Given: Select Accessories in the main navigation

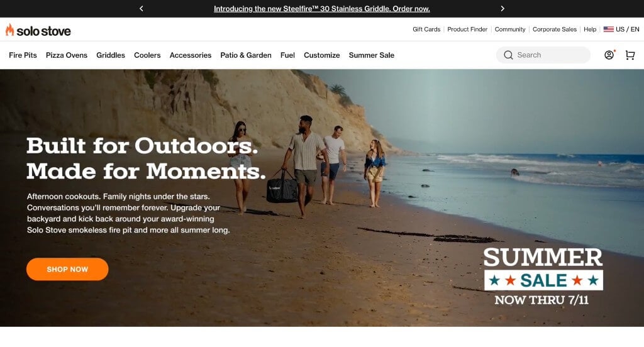Looking at the screenshot, I should click(191, 55).
